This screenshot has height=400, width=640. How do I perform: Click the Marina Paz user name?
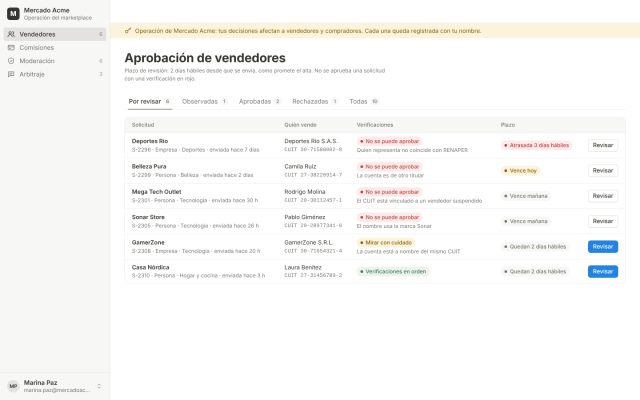pos(40,383)
